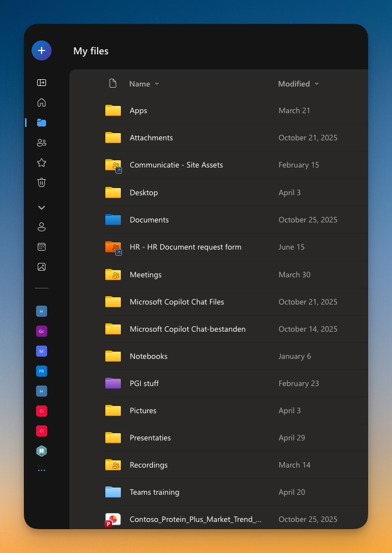Open the Meetings folder name

tap(146, 275)
